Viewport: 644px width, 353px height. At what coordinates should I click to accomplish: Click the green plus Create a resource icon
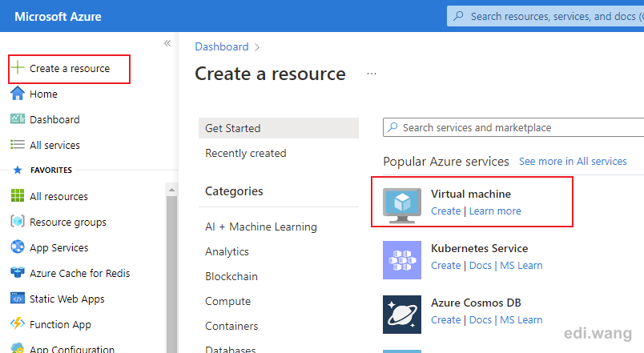click(x=18, y=68)
